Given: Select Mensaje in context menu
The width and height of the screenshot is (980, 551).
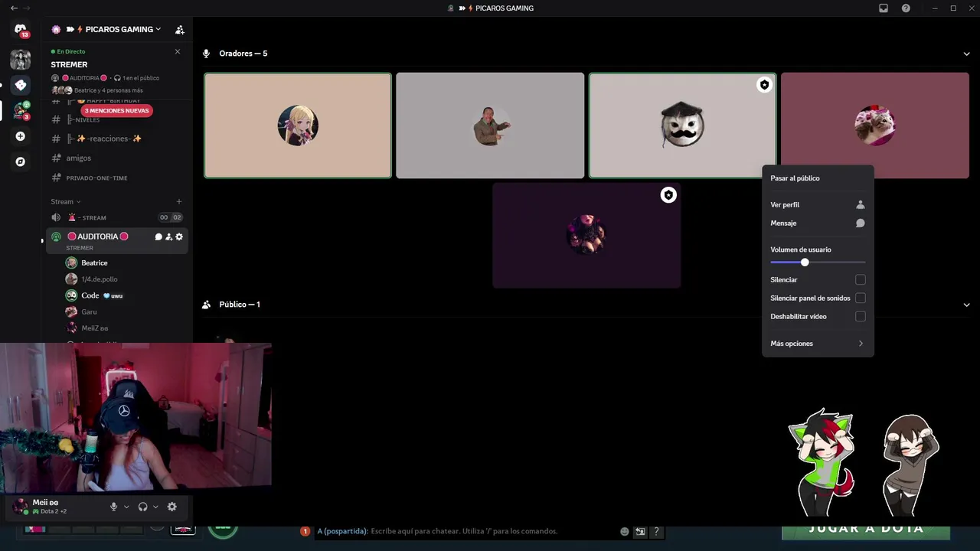Looking at the screenshot, I should click(x=817, y=223).
